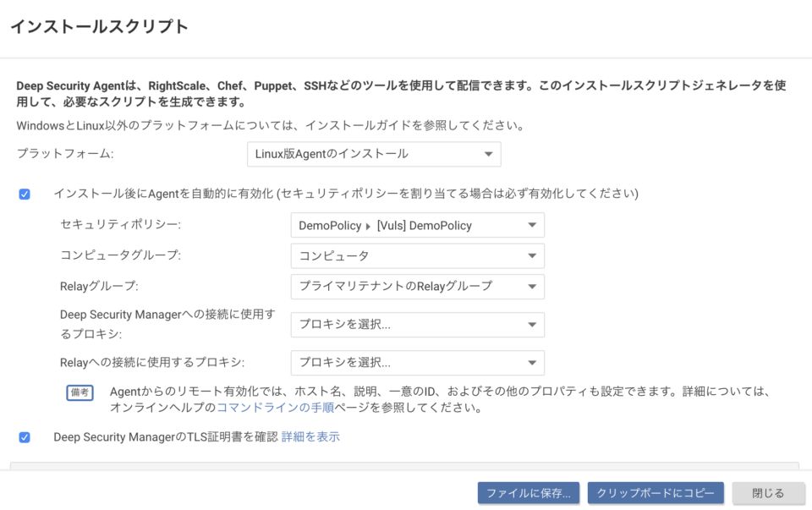
Task: Click the caret icon on コンピュータ dropdown
Action: 532,255
